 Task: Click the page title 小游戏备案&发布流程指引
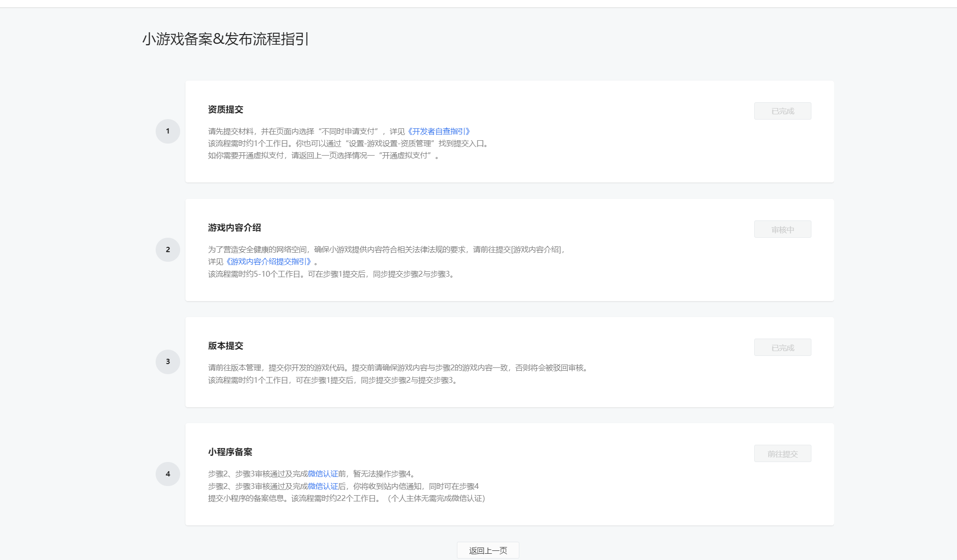(225, 39)
